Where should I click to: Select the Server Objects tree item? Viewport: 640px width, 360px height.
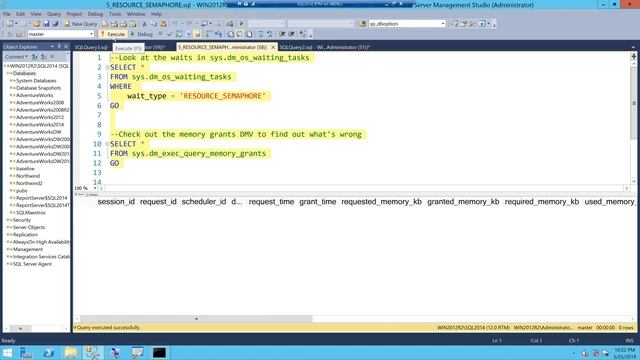click(29, 227)
